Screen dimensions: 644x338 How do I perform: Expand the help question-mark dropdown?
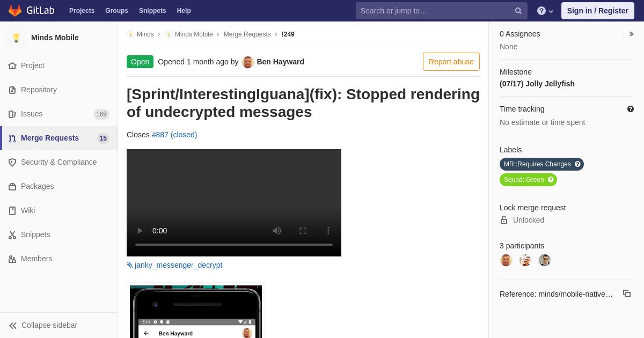[x=545, y=11]
